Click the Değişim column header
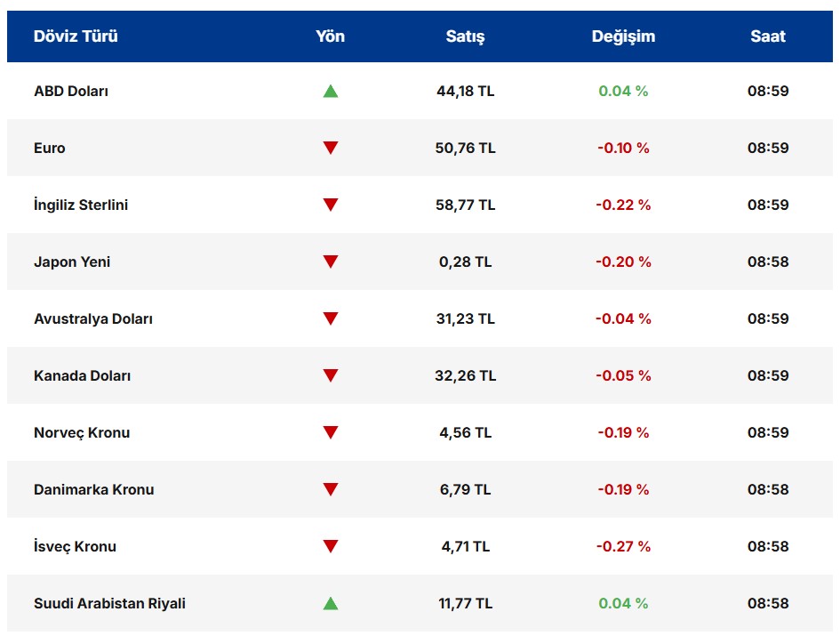 [623, 36]
